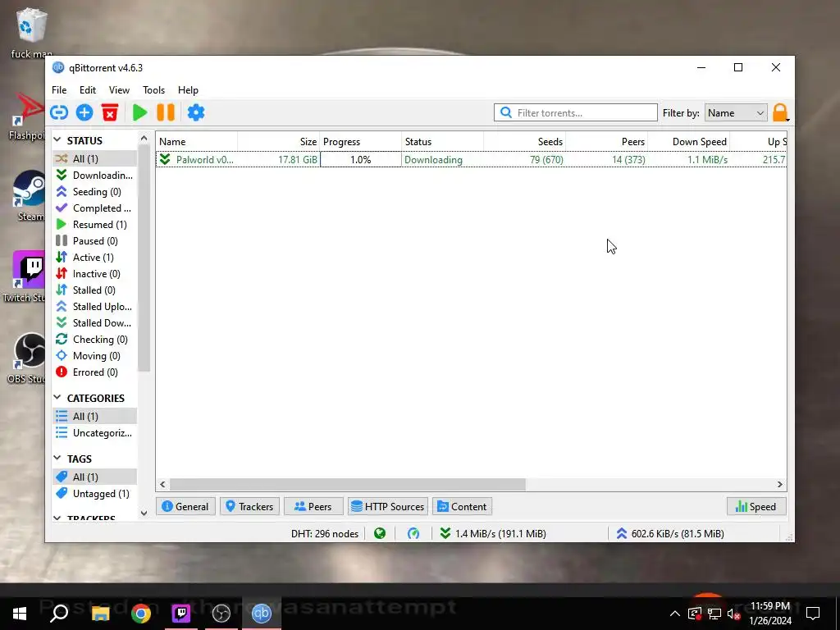Click DHT: 296 nodes status text

pyautogui.click(x=325, y=533)
